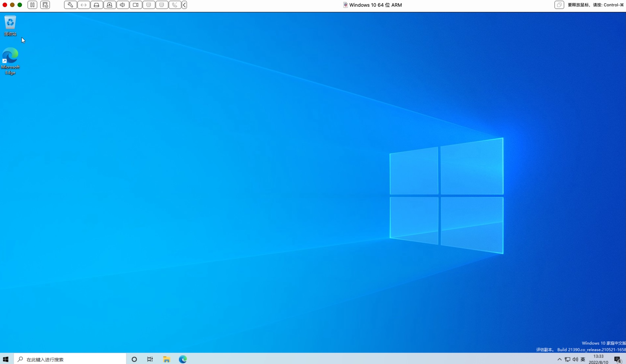Viewport: 626px width, 364px height.
Task: Show hidden system tray icons
Action: [559, 359]
